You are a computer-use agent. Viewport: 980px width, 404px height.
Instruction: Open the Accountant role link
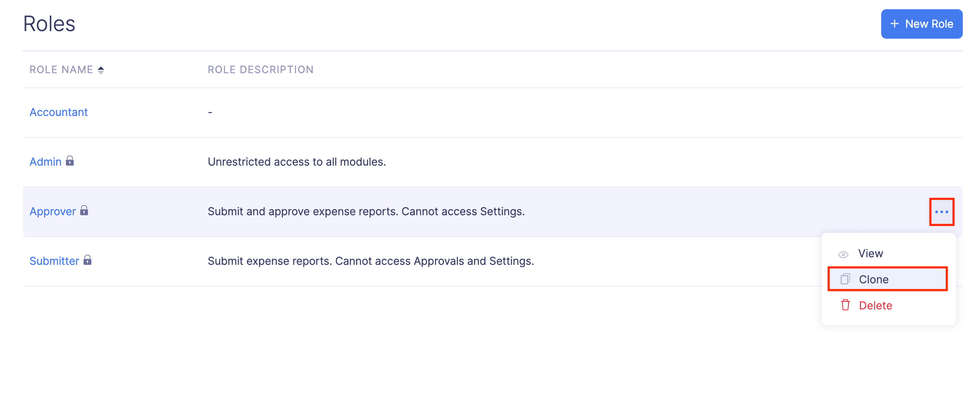coord(58,112)
